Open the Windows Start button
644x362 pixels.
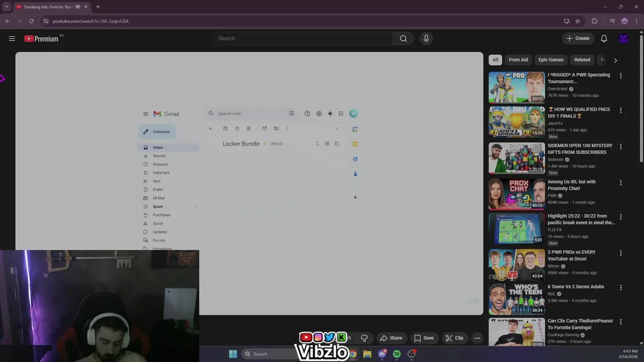click(233, 354)
